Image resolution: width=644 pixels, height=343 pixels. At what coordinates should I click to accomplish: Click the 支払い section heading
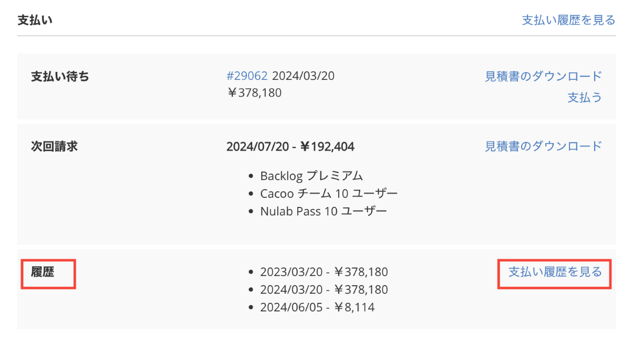click(x=34, y=20)
